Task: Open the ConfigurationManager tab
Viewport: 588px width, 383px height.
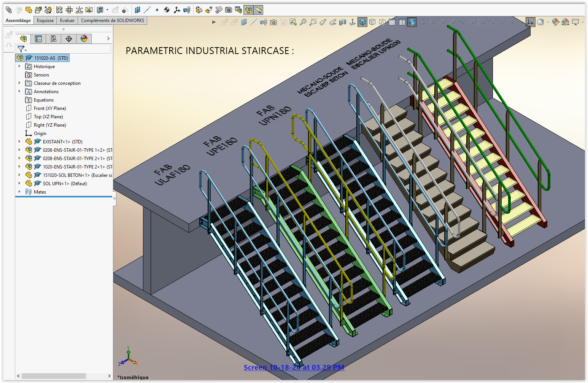Action: 54,38
